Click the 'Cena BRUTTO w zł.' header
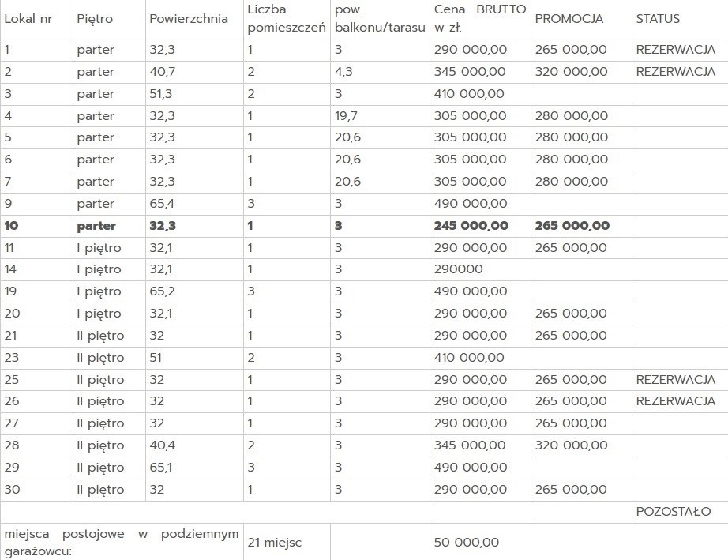This screenshot has width=728, height=560. (479, 19)
